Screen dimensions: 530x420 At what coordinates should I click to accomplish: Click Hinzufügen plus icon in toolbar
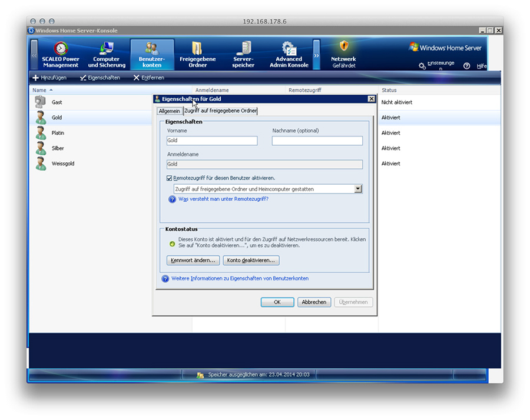35,78
